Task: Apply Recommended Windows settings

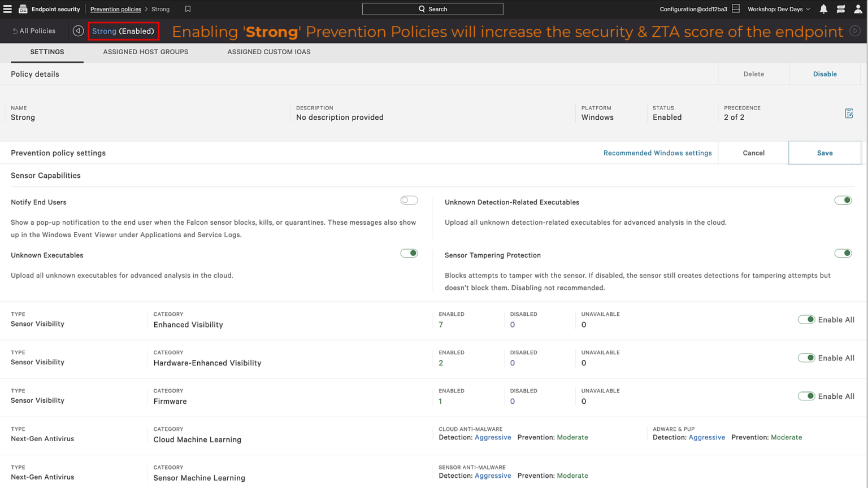Action: click(657, 152)
